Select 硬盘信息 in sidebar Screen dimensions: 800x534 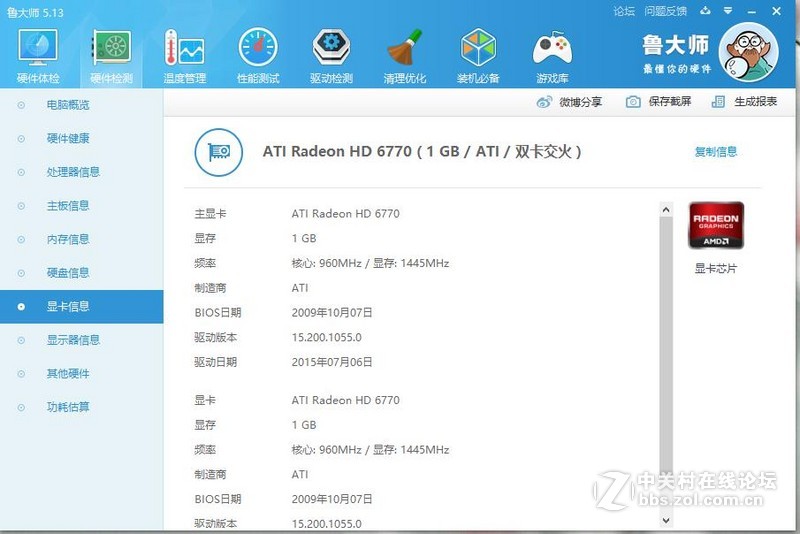click(x=82, y=273)
